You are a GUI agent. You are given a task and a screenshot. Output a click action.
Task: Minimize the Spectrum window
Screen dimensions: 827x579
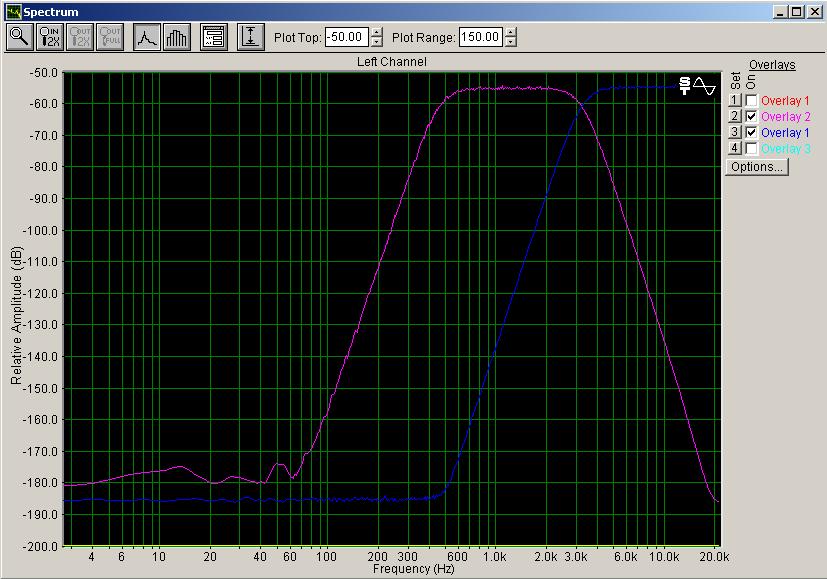click(x=781, y=12)
